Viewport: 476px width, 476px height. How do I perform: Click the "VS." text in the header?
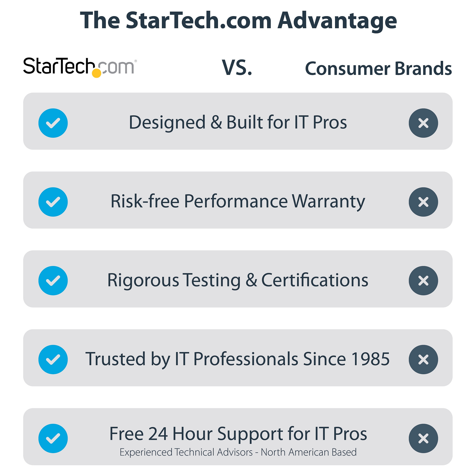click(237, 68)
